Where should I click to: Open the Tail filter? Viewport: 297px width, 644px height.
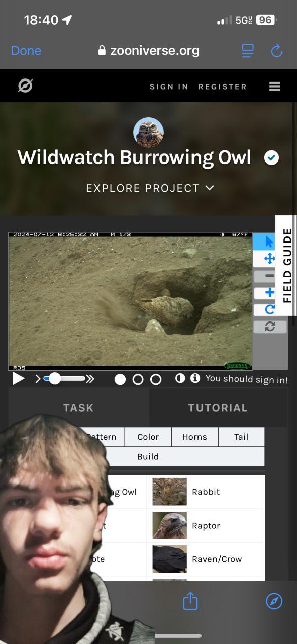tap(241, 437)
